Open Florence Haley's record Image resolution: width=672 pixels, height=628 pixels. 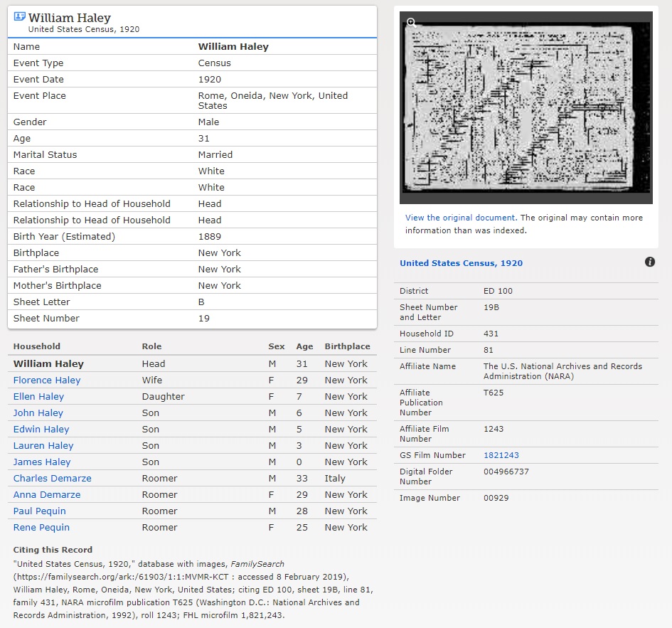pos(47,380)
